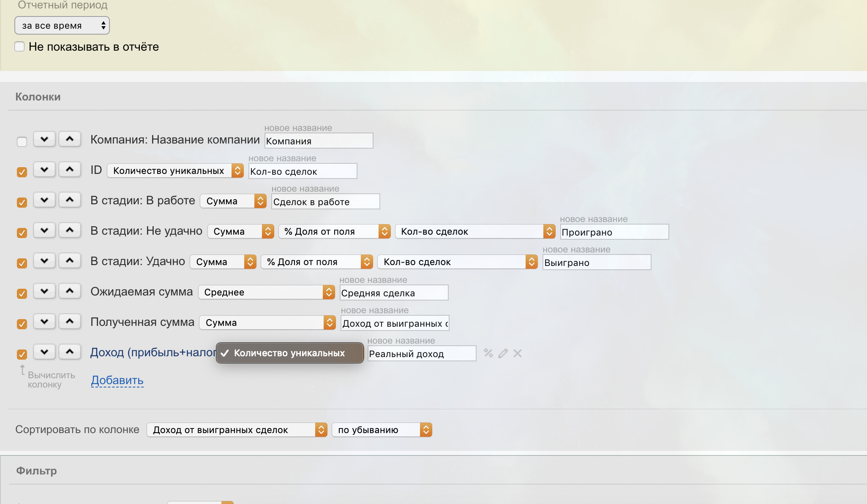Move 'В стадии: Не удачно' row up
The height and width of the screenshot is (504, 867).
click(70, 230)
